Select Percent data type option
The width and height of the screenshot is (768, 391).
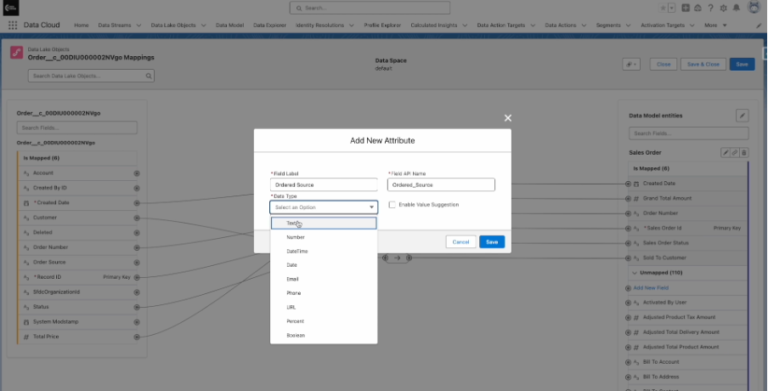pos(324,321)
